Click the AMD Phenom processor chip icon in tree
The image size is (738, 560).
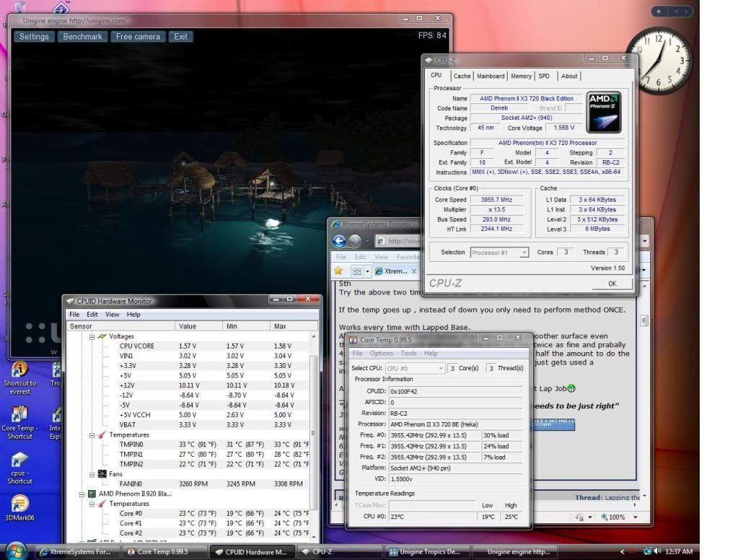92,494
